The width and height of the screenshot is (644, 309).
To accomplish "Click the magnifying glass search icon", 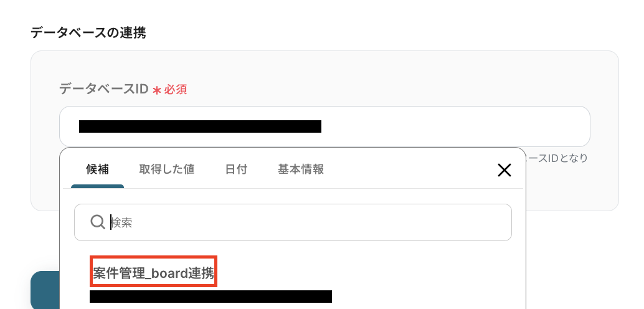I will pyautogui.click(x=98, y=222).
